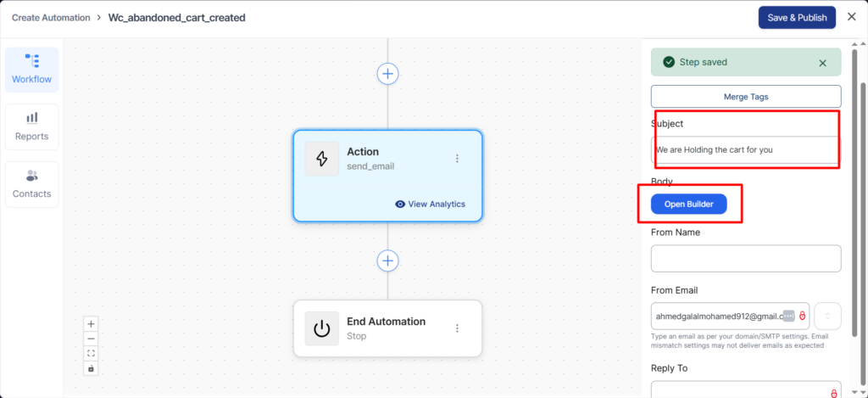
Task: Open the selector beside the From Email field
Action: 829,317
